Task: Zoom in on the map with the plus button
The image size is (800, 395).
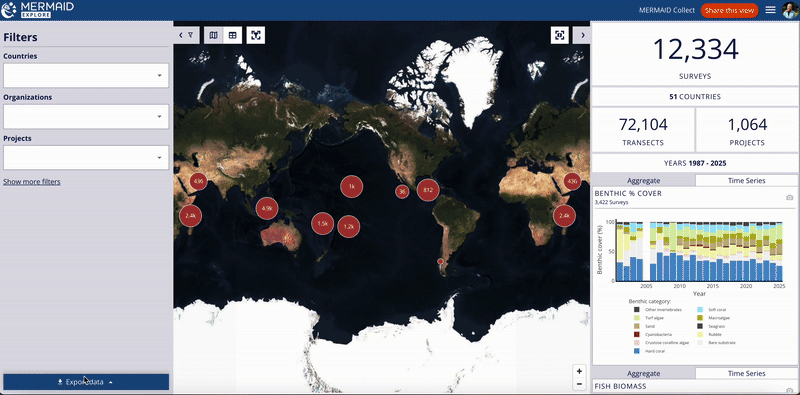Action: (579, 371)
